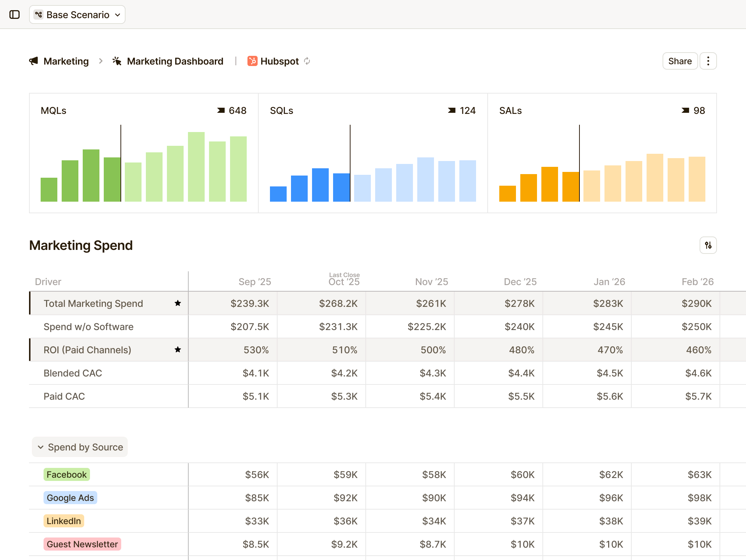Toggle the star on Total Marketing Spend
The image size is (746, 560).
[178, 304]
